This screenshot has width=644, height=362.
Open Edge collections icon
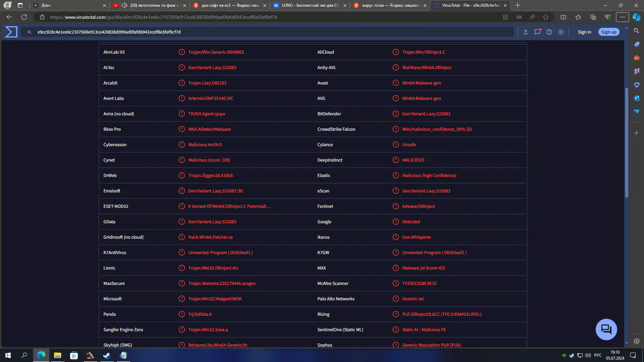[x=593, y=17]
